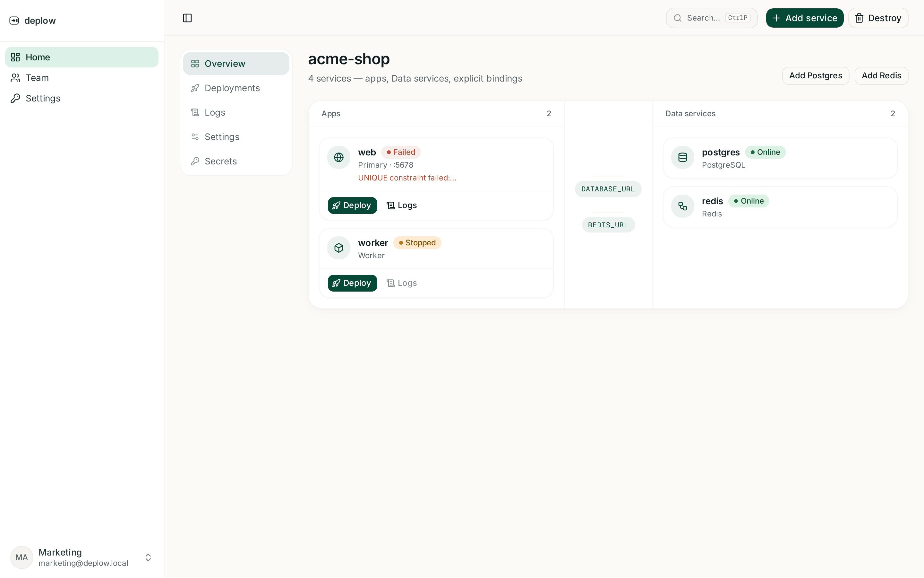Open the project Logs tab
The image size is (924, 578).
[x=236, y=112]
